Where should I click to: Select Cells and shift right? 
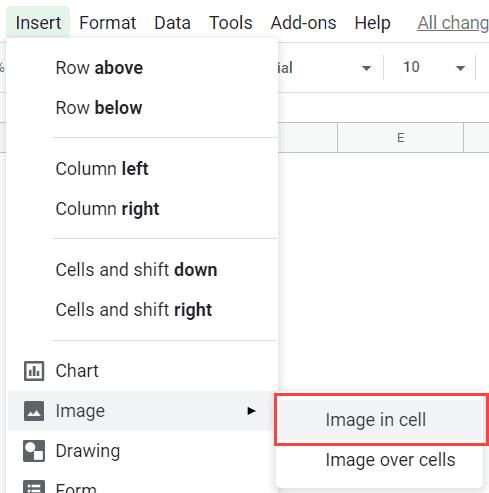pyautogui.click(x=134, y=310)
